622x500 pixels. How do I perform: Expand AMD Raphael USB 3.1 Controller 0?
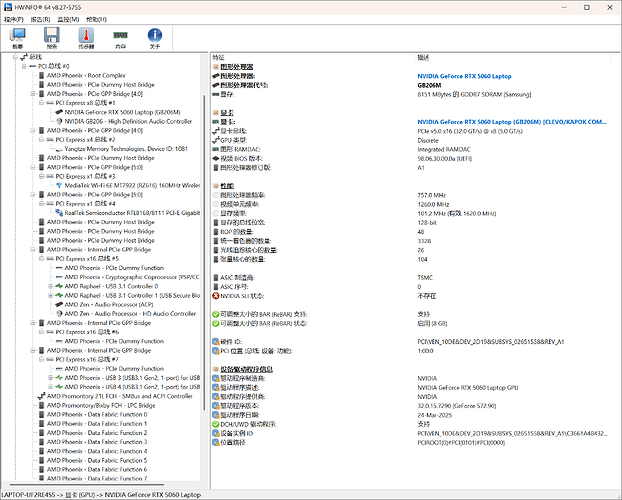(x=51, y=286)
